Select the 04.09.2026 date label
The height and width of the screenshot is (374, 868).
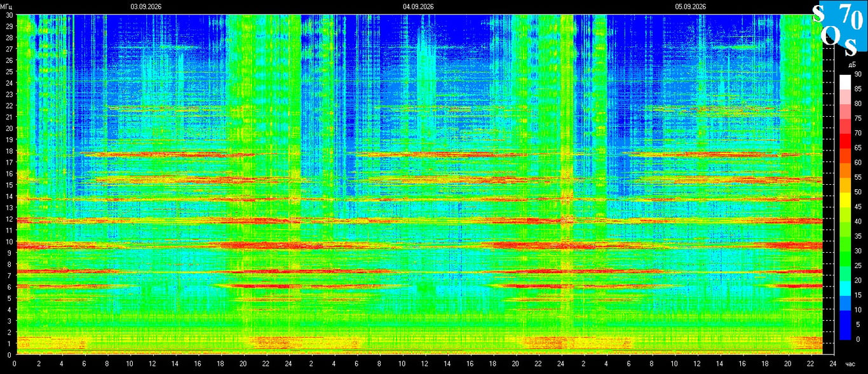[x=418, y=6]
